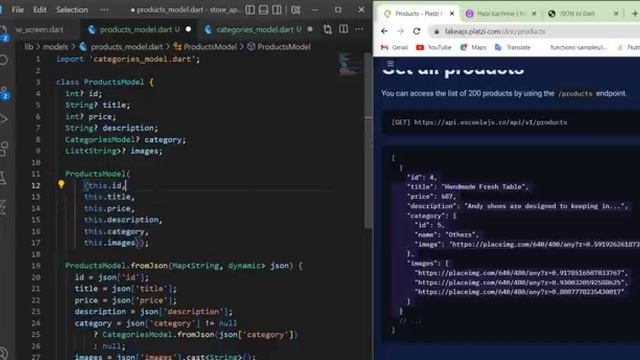Close the Products - Platzi browser tab
Image resolution: width=640 pixels, height=360 pixels.
[x=452, y=13]
